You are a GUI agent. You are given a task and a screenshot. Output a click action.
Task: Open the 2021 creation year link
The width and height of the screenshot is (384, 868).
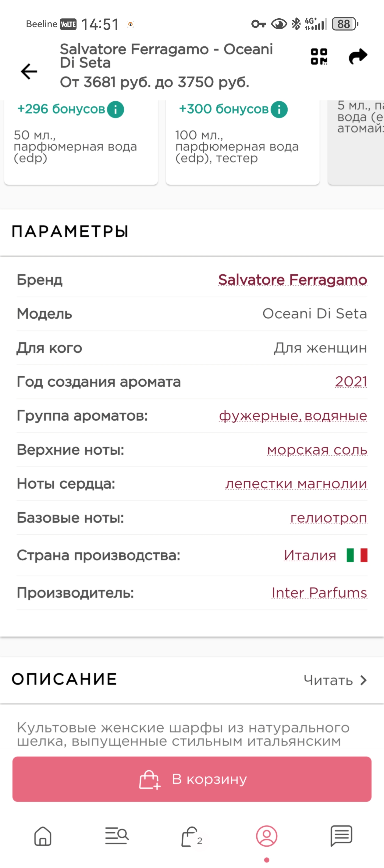(351, 382)
